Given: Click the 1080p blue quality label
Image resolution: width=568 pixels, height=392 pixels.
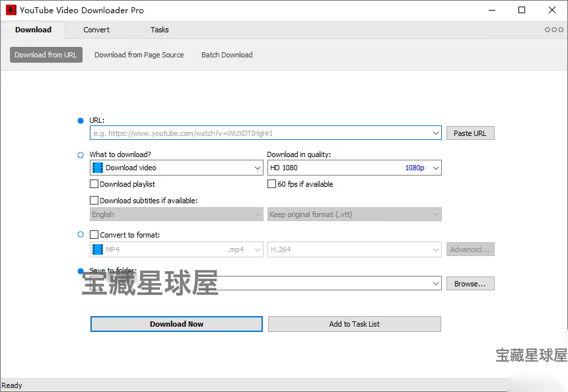Looking at the screenshot, I should click(x=414, y=168).
